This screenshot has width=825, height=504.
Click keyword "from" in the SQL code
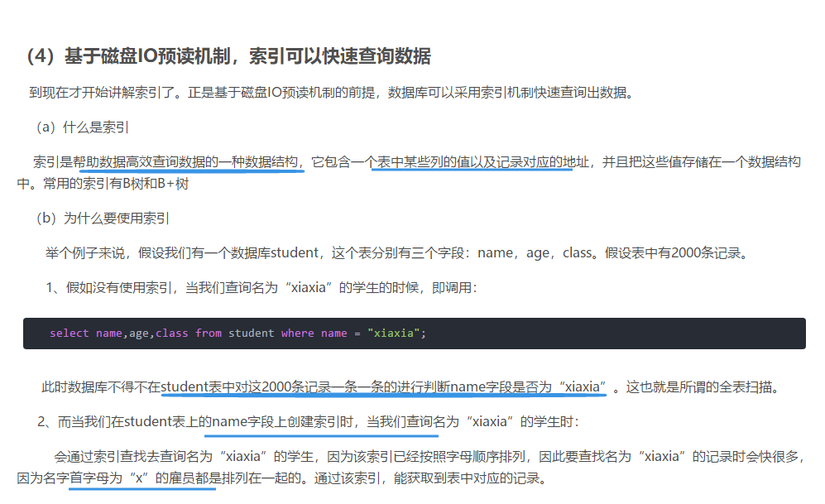pyautogui.click(x=209, y=333)
